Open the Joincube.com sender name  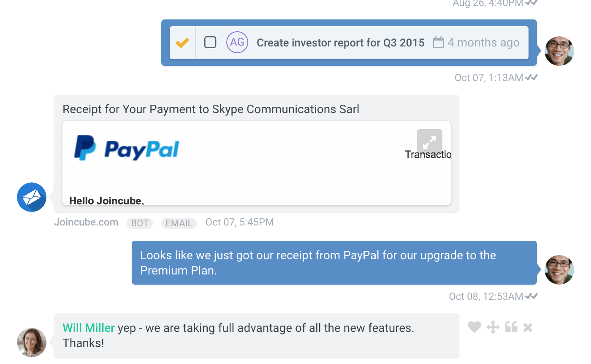[x=86, y=222]
